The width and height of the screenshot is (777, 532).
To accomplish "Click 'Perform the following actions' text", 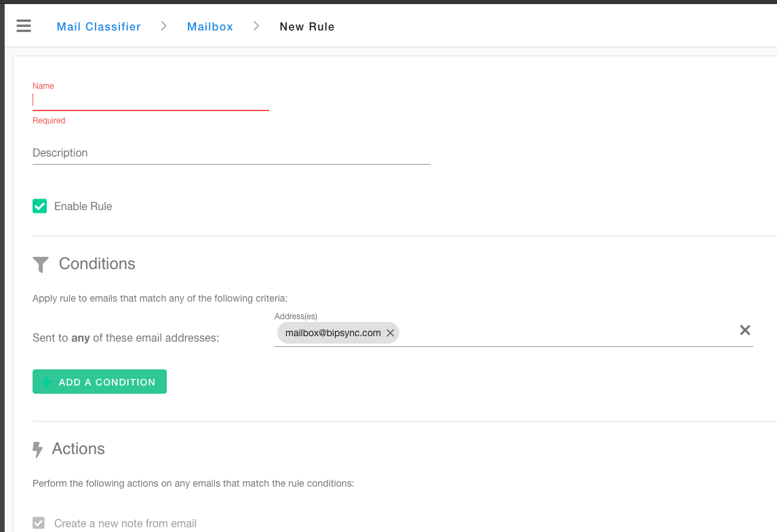I will [193, 483].
